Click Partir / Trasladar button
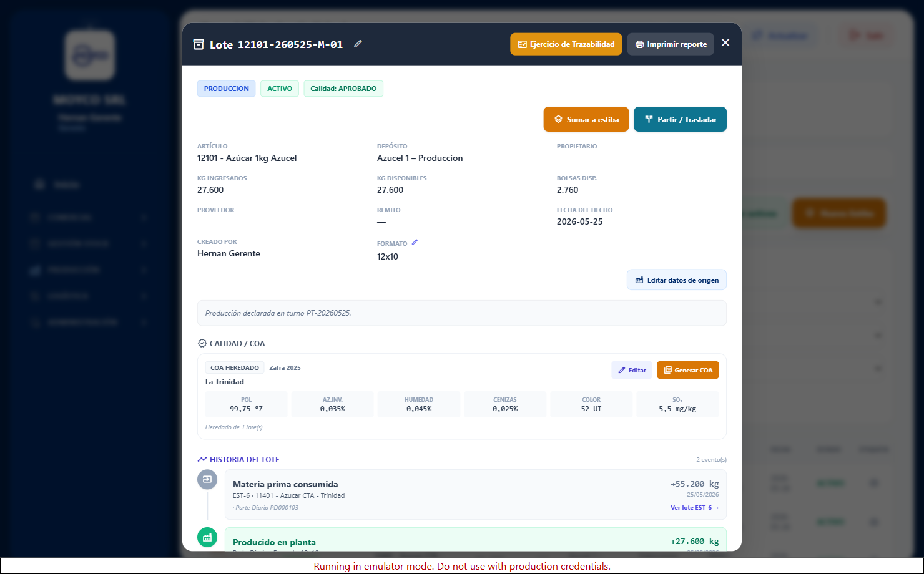924x574 pixels. 680,119
